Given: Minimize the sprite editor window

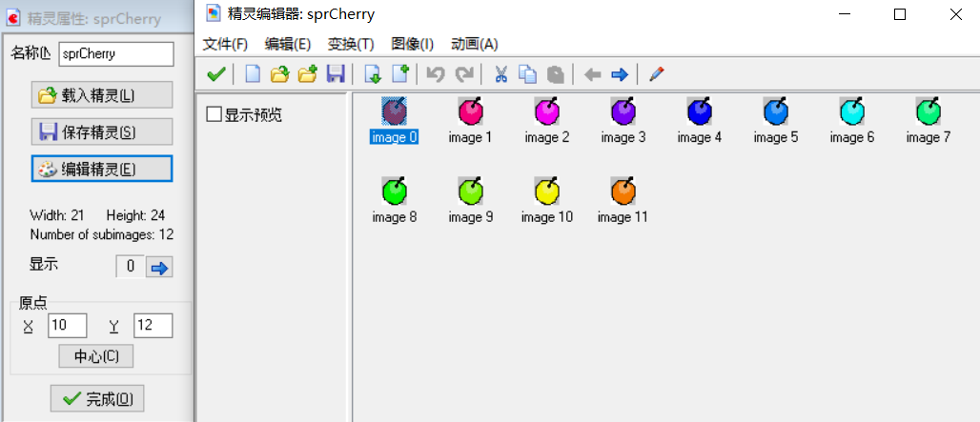Looking at the screenshot, I should pyautogui.click(x=844, y=14).
